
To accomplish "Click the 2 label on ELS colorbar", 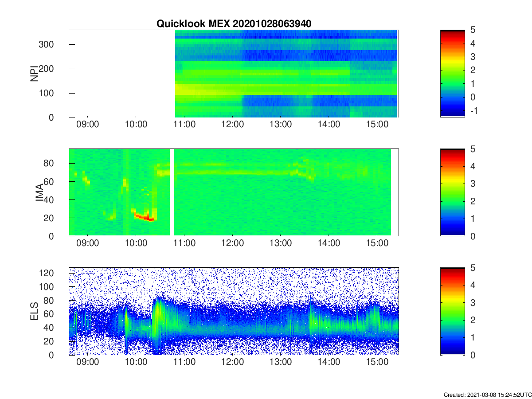I will click(473, 320).
